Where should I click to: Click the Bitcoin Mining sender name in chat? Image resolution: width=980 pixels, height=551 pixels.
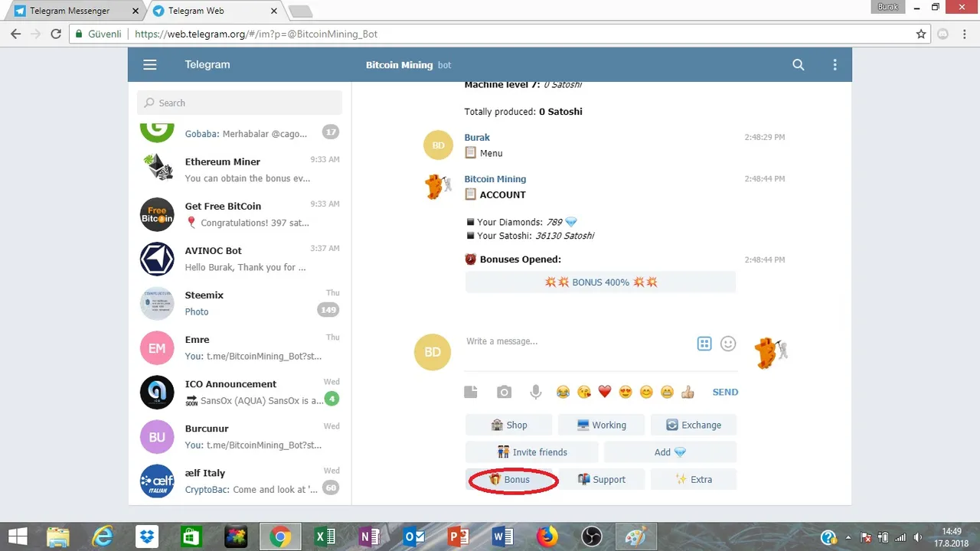[x=495, y=179]
